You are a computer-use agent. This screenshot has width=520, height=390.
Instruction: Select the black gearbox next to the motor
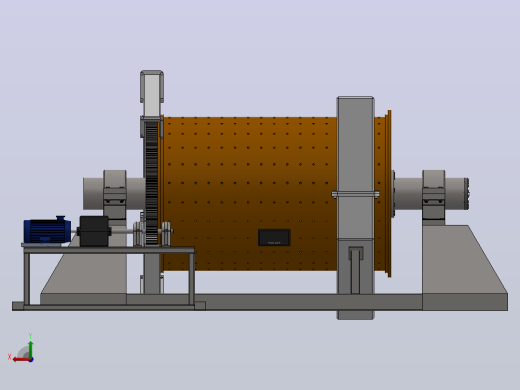[94, 231]
